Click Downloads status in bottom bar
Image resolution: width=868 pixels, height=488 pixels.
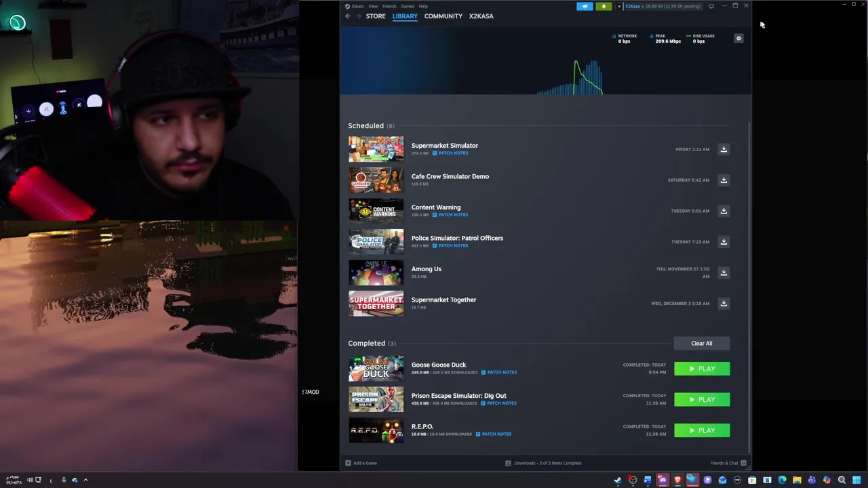pyautogui.click(x=543, y=463)
